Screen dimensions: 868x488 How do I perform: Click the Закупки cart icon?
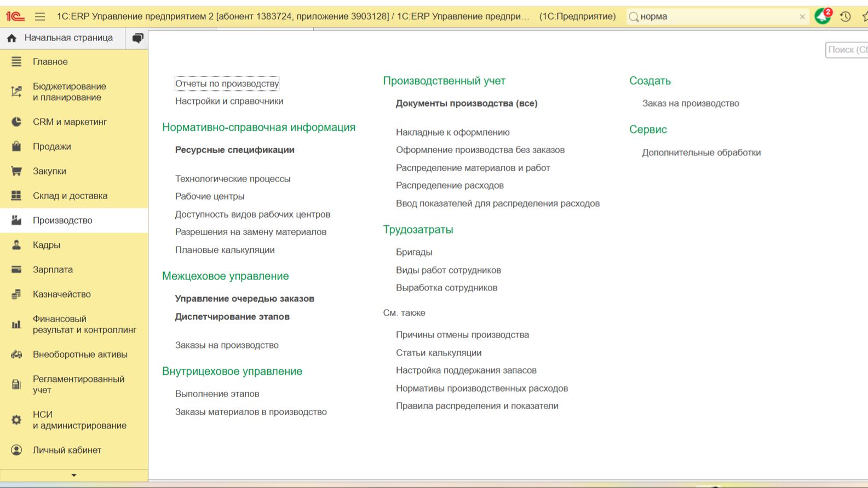(16, 171)
